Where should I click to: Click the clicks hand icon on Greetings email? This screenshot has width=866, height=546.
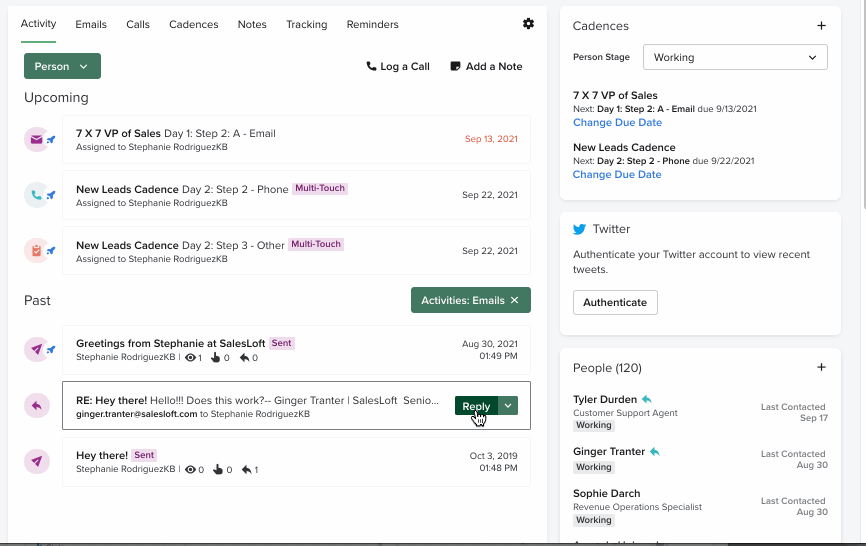(x=215, y=358)
